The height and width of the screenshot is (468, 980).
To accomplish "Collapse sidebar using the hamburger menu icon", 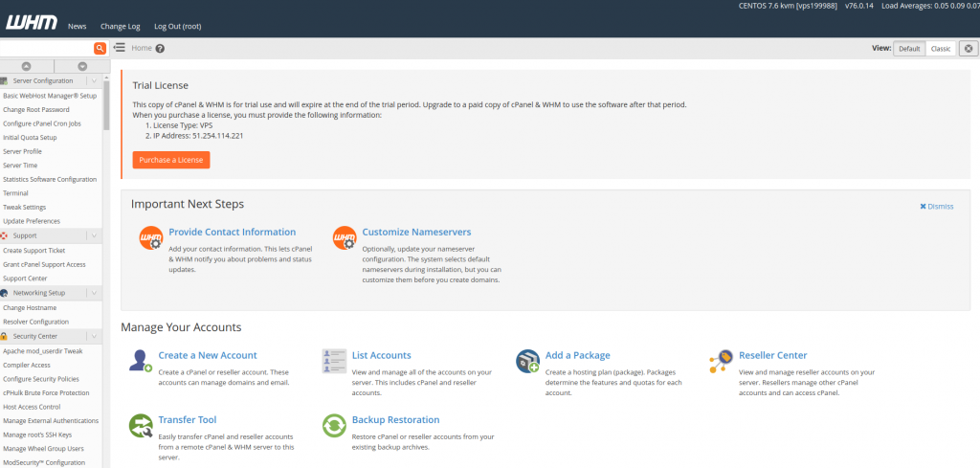I will click(x=120, y=48).
